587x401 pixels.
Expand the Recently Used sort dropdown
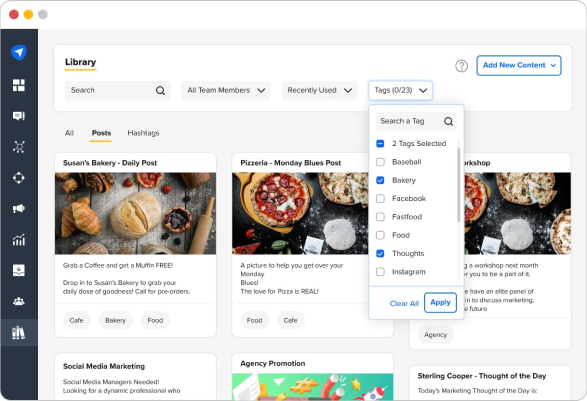click(319, 90)
